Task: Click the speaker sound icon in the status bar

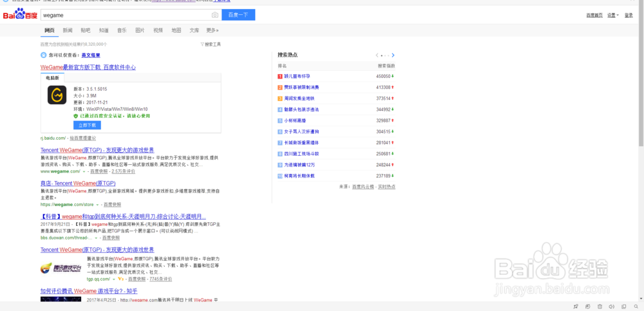Action: coord(611,306)
